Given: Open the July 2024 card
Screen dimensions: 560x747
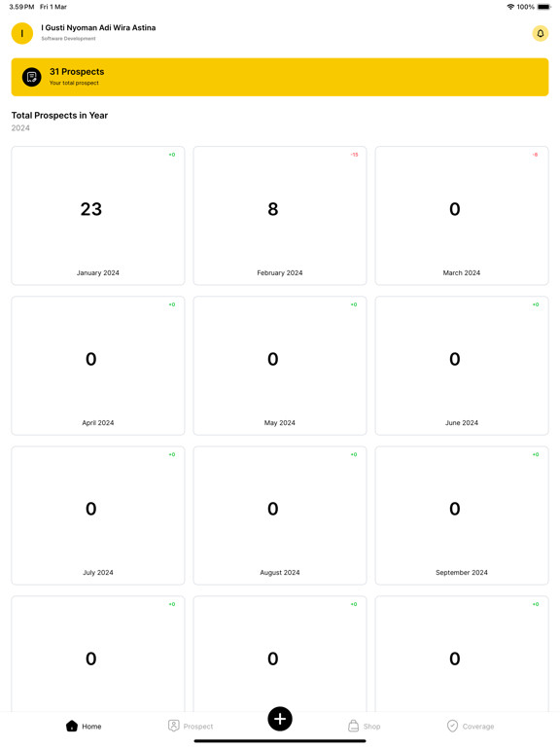Looking at the screenshot, I should (x=98, y=516).
